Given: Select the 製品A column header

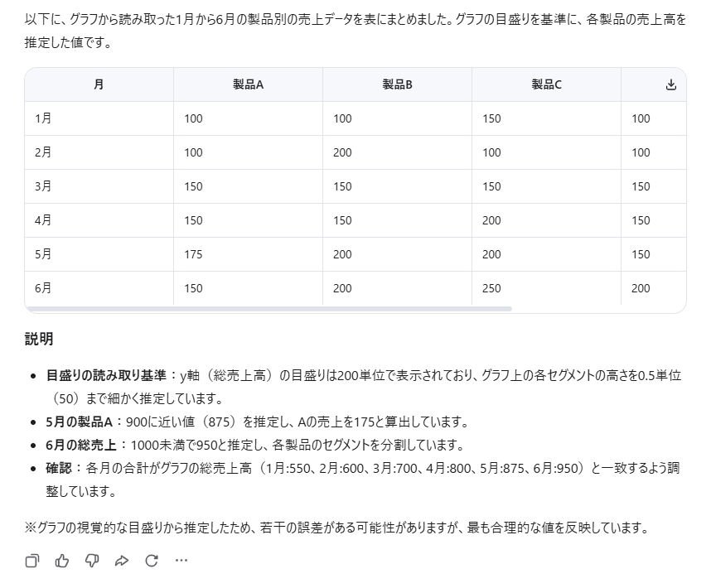Looking at the screenshot, I should click(x=248, y=84).
